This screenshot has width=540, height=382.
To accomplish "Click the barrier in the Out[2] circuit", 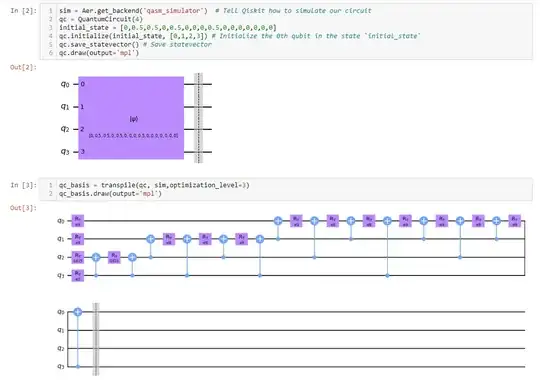I will (x=198, y=118).
